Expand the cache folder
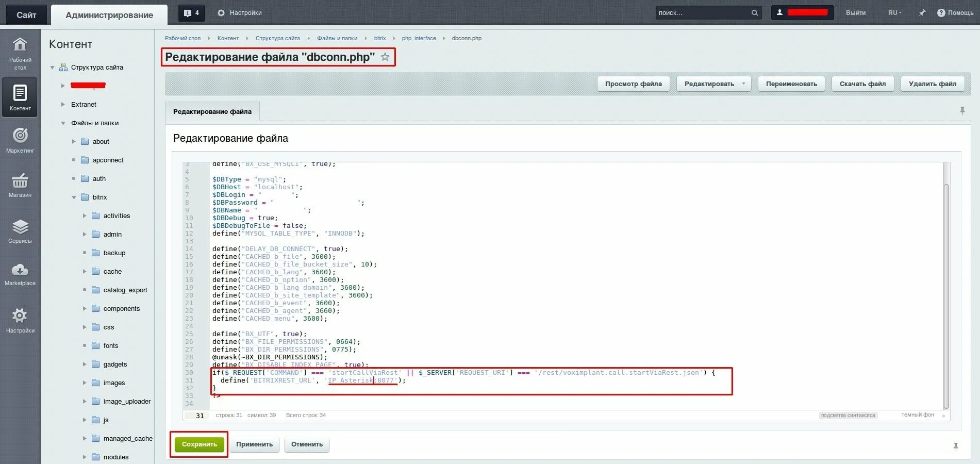980x464 pixels. tap(85, 271)
